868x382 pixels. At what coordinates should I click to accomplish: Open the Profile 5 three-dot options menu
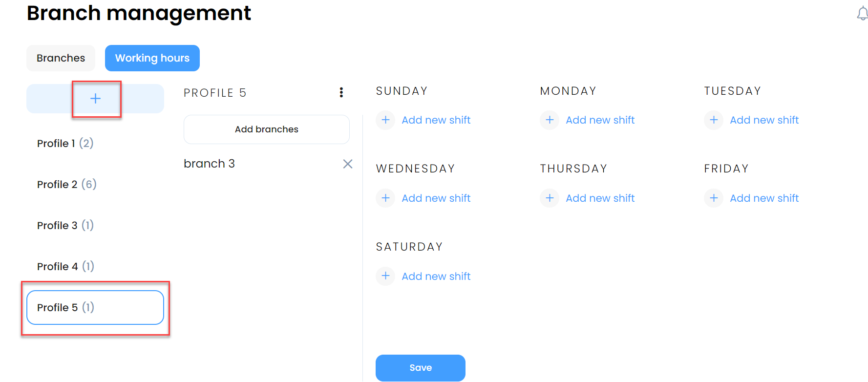tap(341, 92)
